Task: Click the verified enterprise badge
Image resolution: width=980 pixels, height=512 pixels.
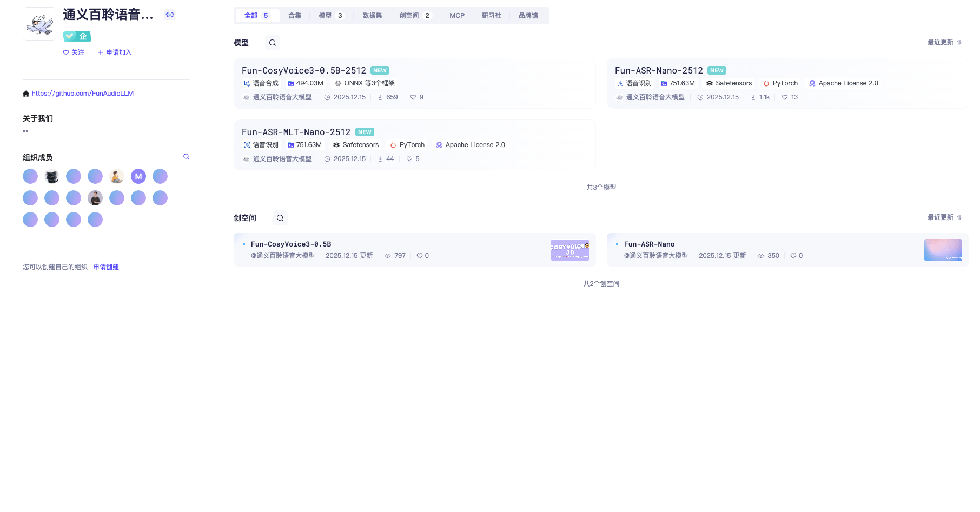Action: pyautogui.click(x=77, y=36)
